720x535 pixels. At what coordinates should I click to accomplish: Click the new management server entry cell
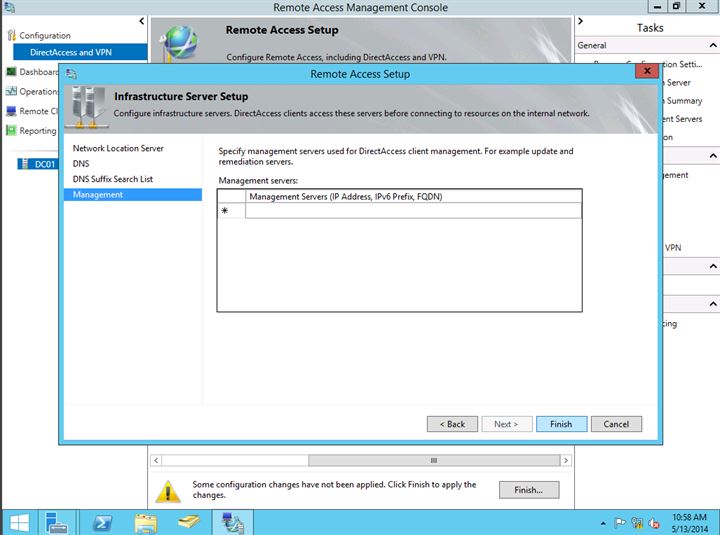point(413,211)
